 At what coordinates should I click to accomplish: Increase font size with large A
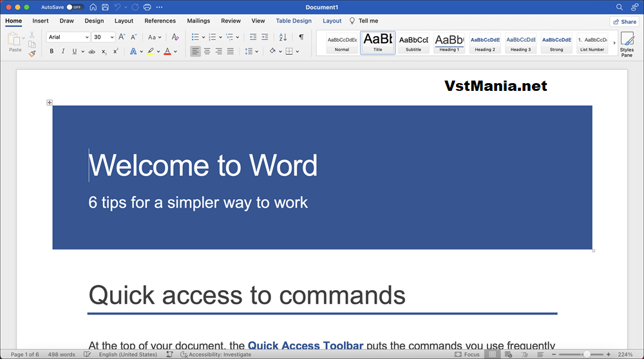(x=122, y=37)
